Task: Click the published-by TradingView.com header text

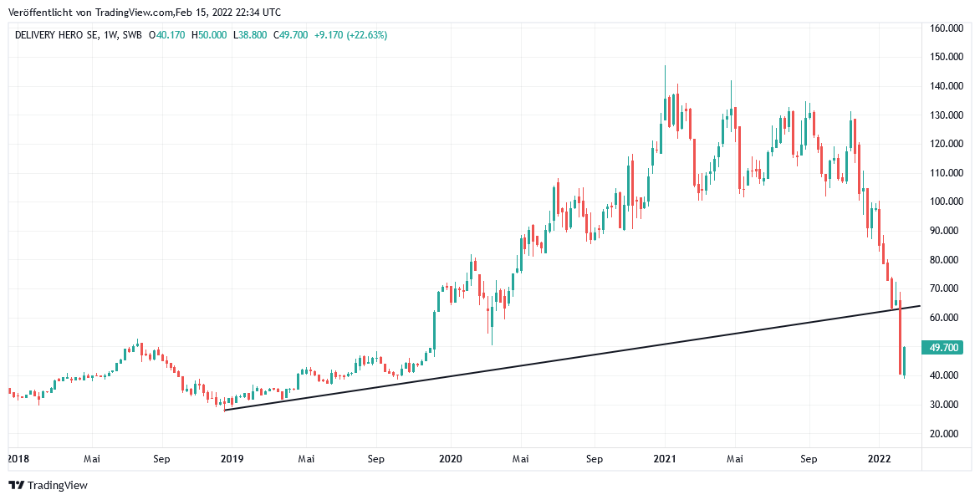Action: 145,12
